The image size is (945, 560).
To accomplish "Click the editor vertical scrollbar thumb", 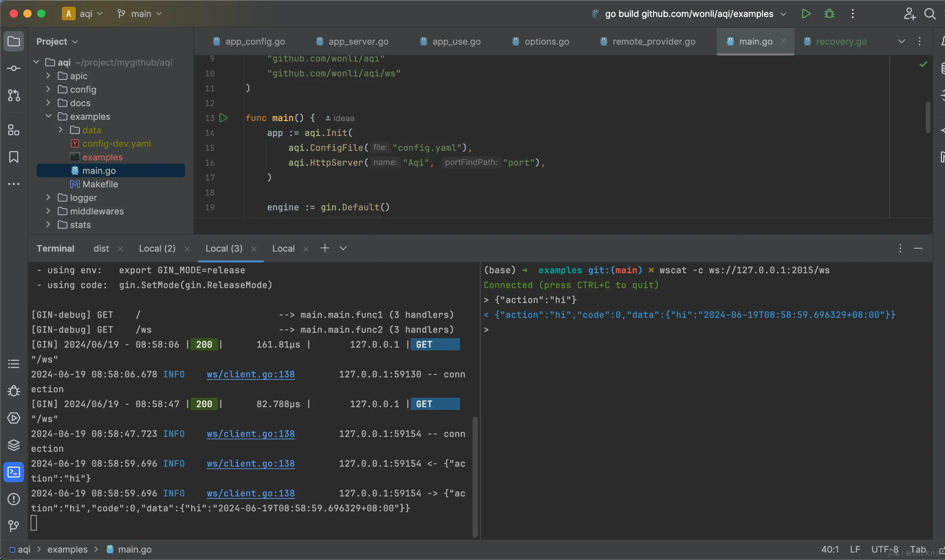I will 928,117.
